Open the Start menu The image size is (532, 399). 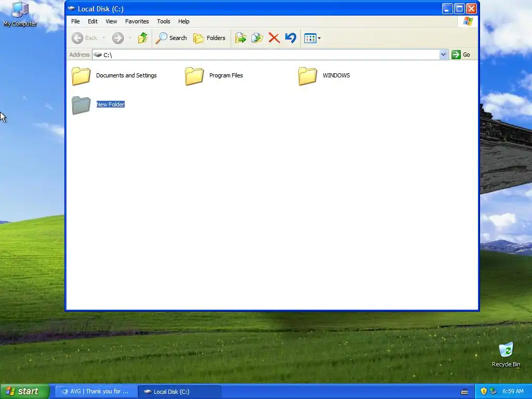[24, 392]
